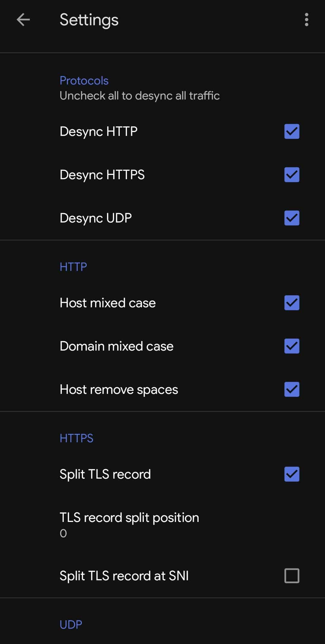Viewport: 325px width, 644px height.
Task: Enable Split TLS record at SNI
Action: point(292,576)
